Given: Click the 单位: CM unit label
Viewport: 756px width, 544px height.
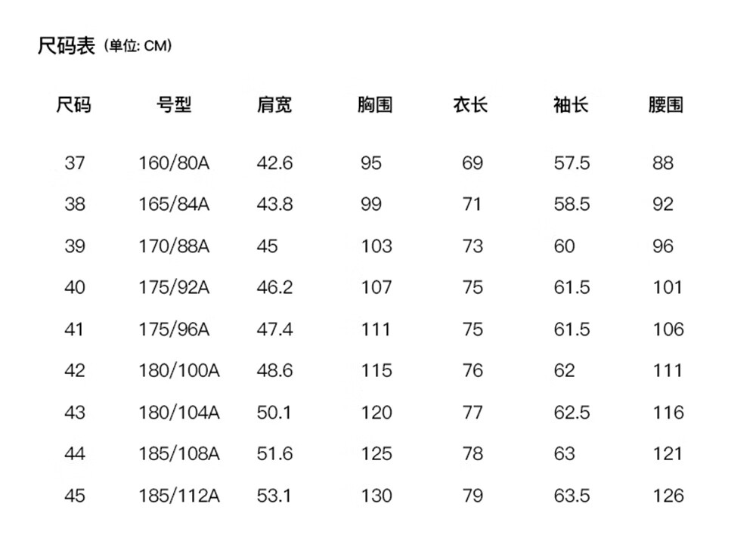Looking at the screenshot, I should [138, 46].
